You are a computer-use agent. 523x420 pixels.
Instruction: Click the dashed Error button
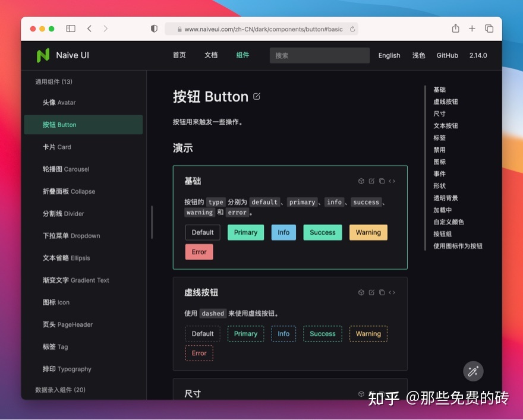(199, 353)
